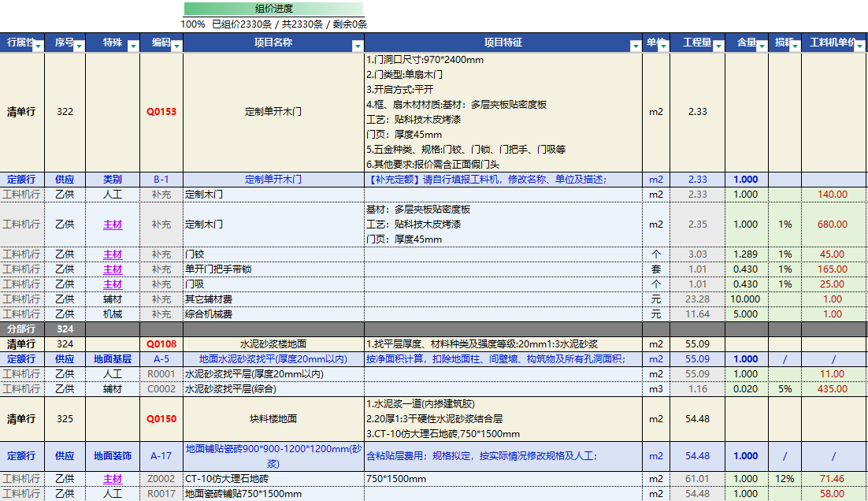868x501 pixels.
Task: Select quota code cell A-5
Action: 161,359
